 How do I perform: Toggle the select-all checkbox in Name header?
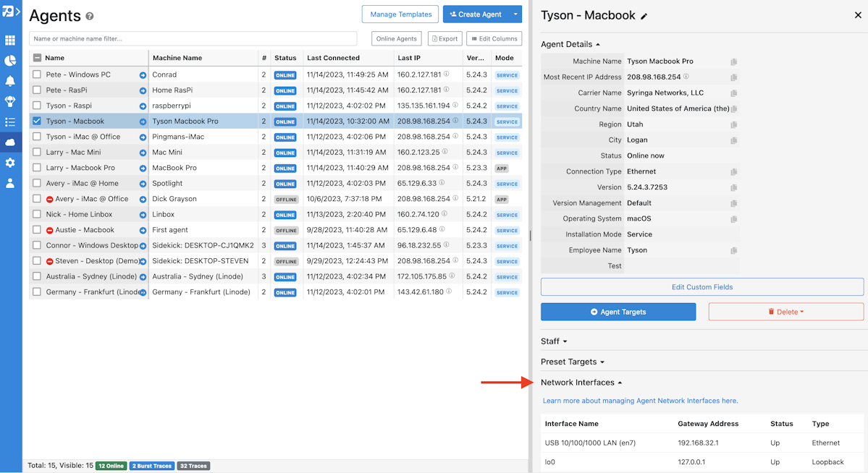[x=37, y=58]
